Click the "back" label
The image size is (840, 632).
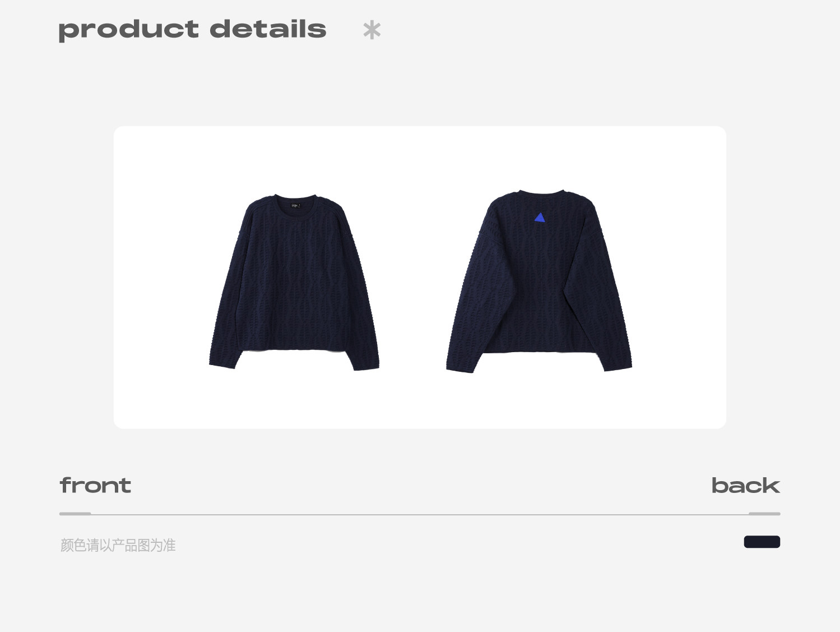(745, 485)
